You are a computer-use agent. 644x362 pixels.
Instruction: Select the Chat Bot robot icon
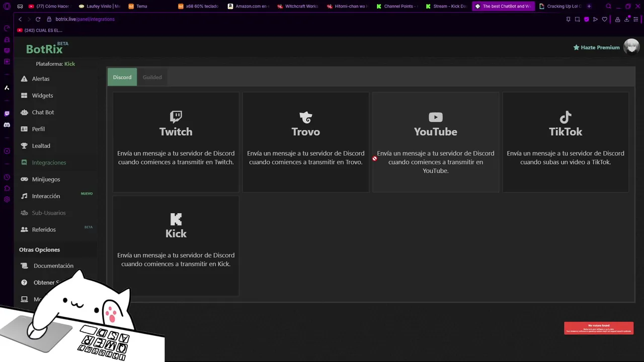tap(24, 112)
